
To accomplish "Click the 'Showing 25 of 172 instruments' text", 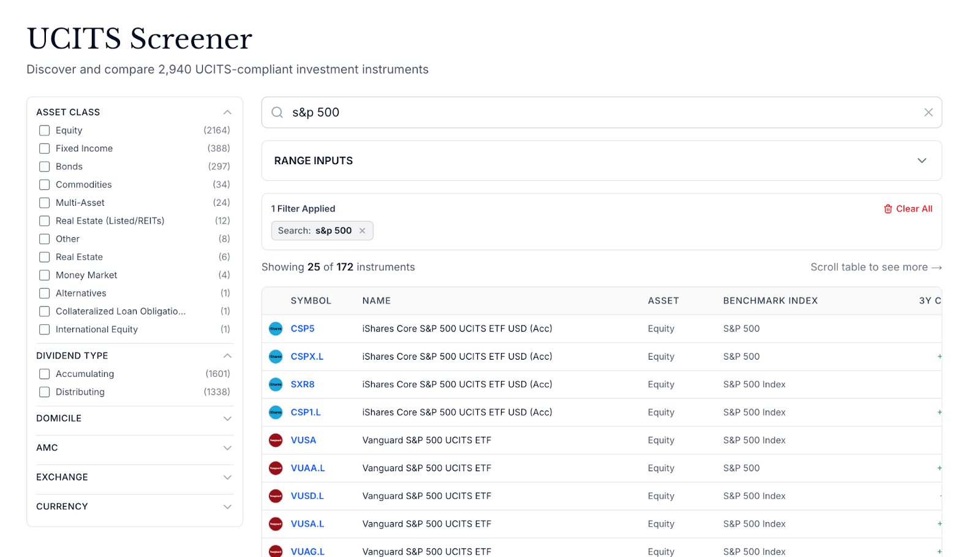I will [338, 267].
